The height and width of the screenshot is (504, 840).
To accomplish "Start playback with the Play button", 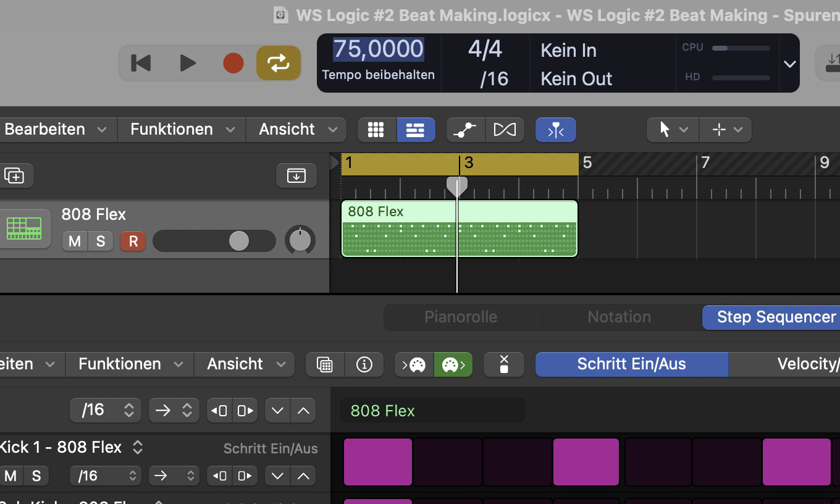I will tap(188, 63).
